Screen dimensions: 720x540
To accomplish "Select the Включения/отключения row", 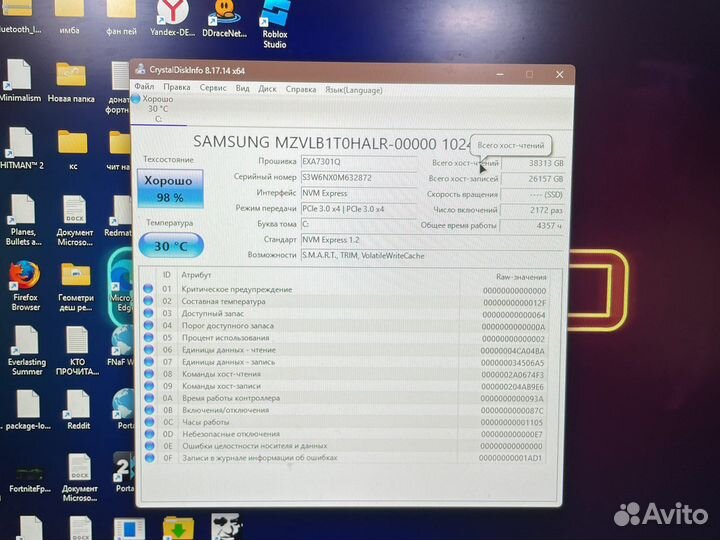I will coord(344,410).
